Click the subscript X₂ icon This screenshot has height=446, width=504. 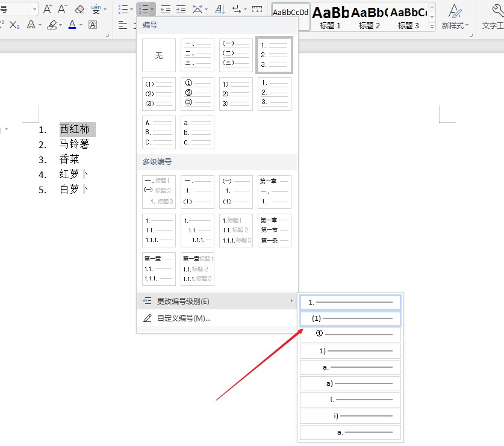pos(14,25)
